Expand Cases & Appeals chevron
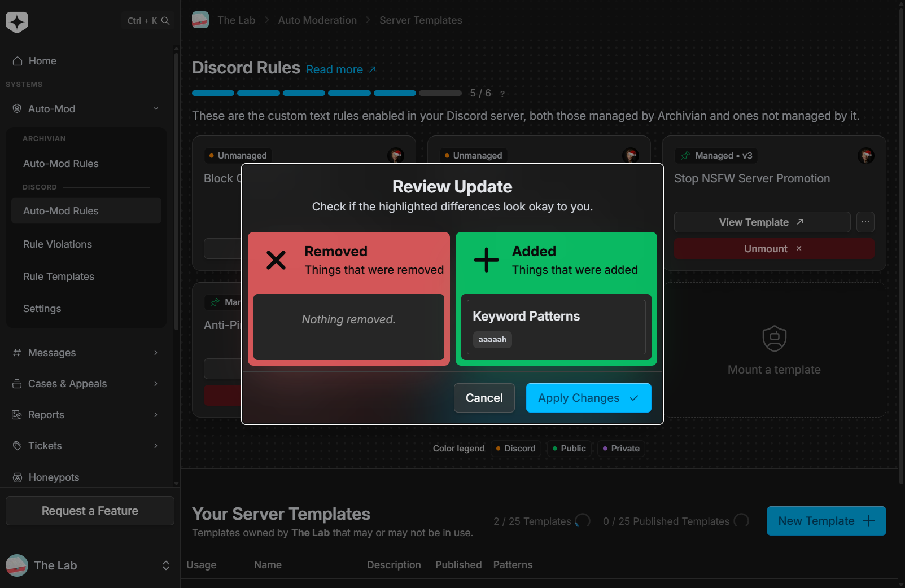This screenshot has width=905, height=588. (x=156, y=384)
